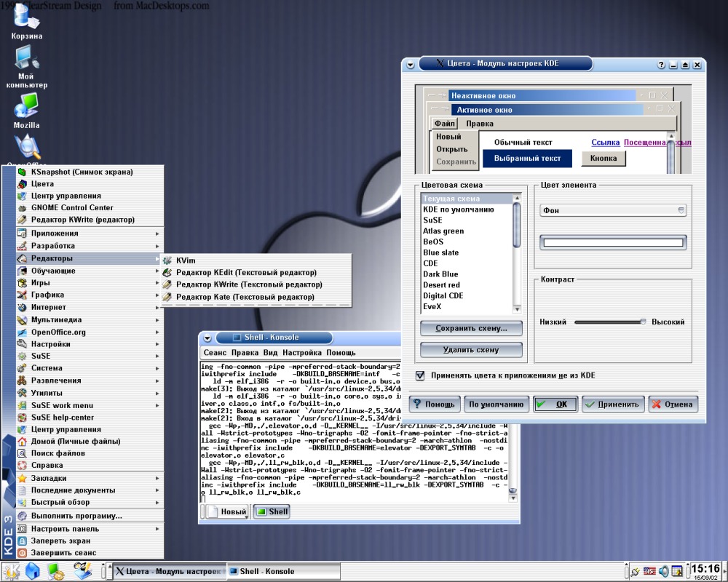Click the US keyboard layout tray flag
The width and height of the screenshot is (728, 582).
point(649,571)
